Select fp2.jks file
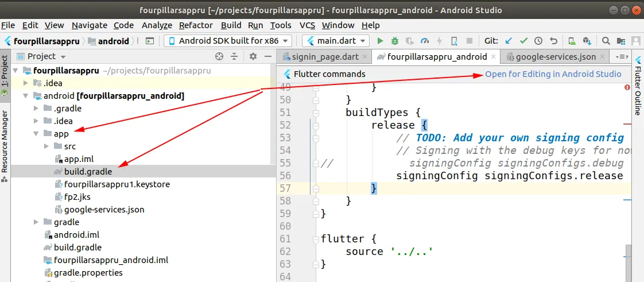644x282 pixels. point(77,197)
